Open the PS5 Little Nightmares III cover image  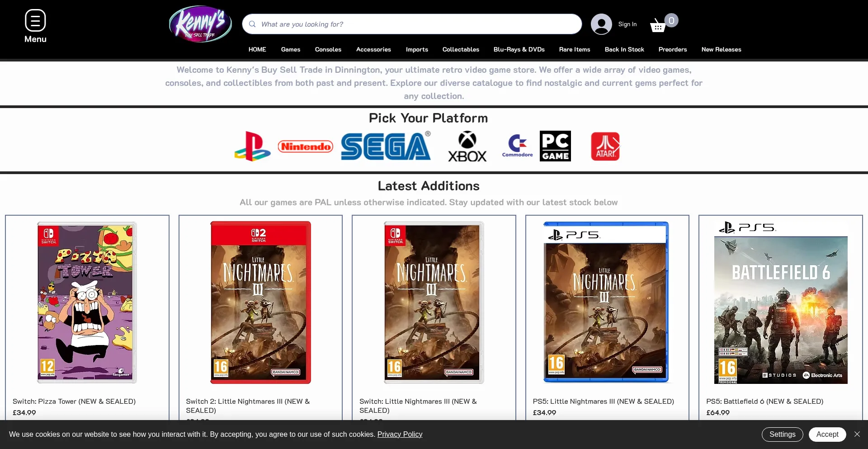(x=606, y=302)
